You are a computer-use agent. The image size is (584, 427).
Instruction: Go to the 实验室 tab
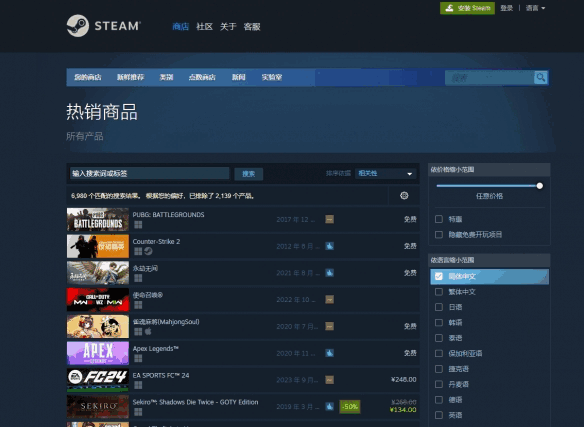point(272,77)
